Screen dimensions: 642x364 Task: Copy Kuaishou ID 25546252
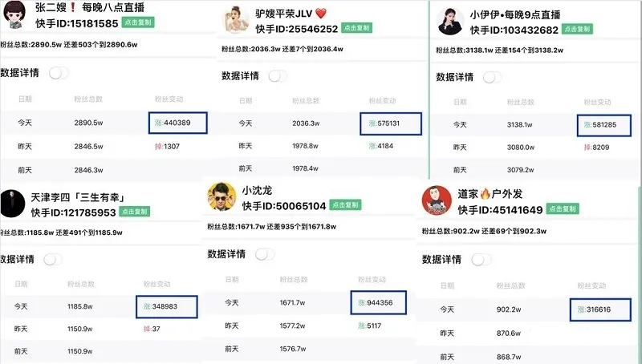point(356,28)
